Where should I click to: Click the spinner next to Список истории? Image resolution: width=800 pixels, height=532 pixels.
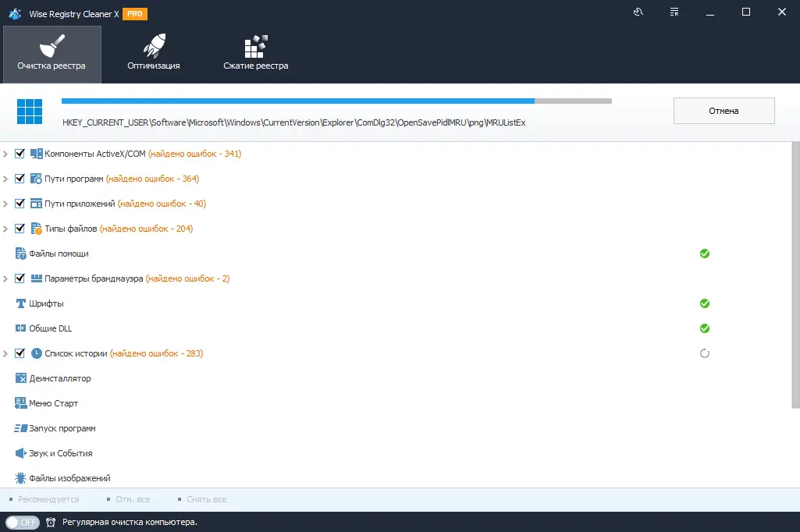tap(705, 353)
